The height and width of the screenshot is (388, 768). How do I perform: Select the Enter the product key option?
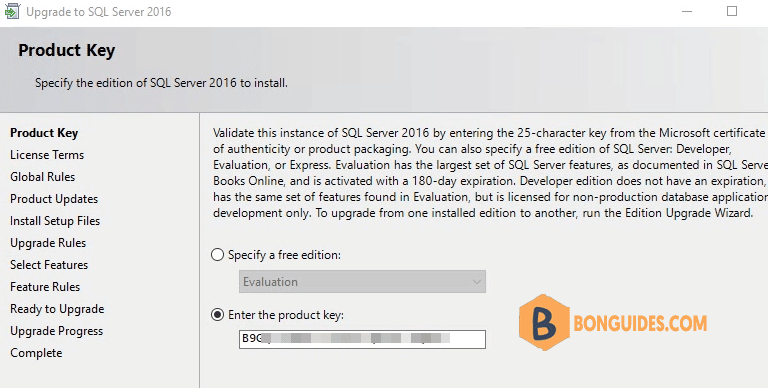point(217,315)
